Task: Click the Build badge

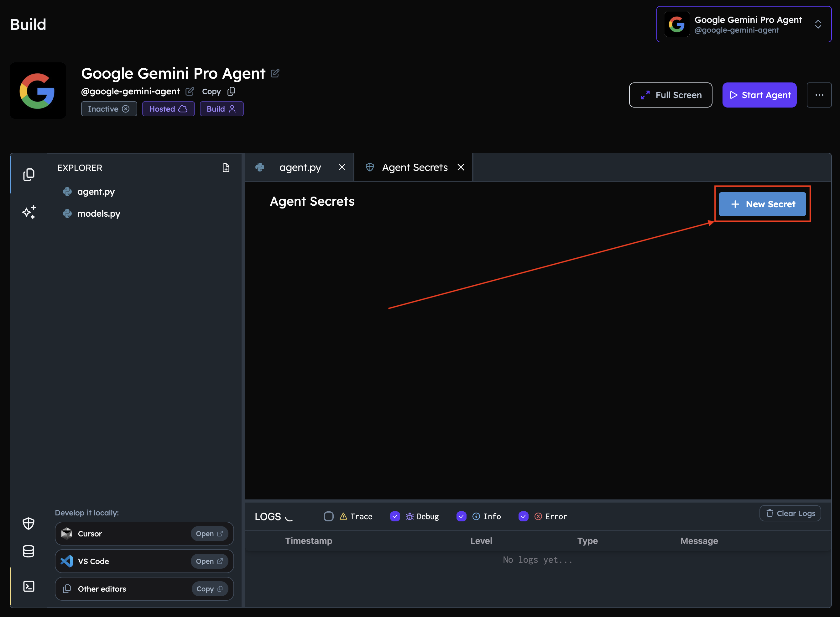Action: click(222, 109)
